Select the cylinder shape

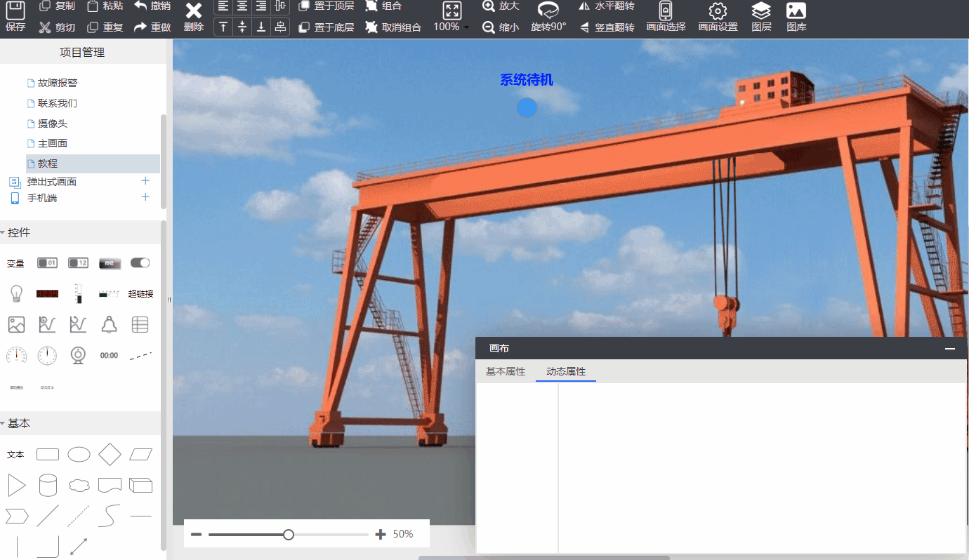pos(47,485)
